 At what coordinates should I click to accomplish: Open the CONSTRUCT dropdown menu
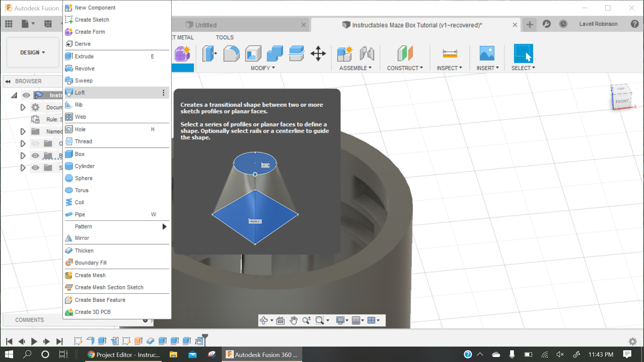coord(405,68)
